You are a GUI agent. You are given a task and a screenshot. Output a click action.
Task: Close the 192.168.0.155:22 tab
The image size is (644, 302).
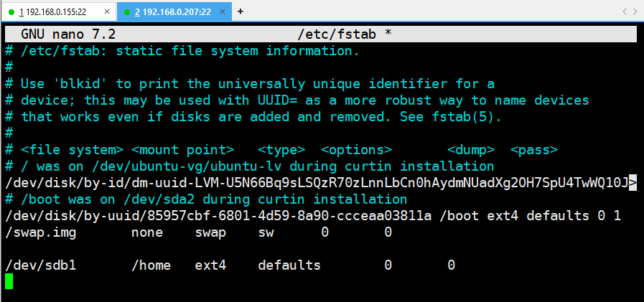(x=107, y=12)
